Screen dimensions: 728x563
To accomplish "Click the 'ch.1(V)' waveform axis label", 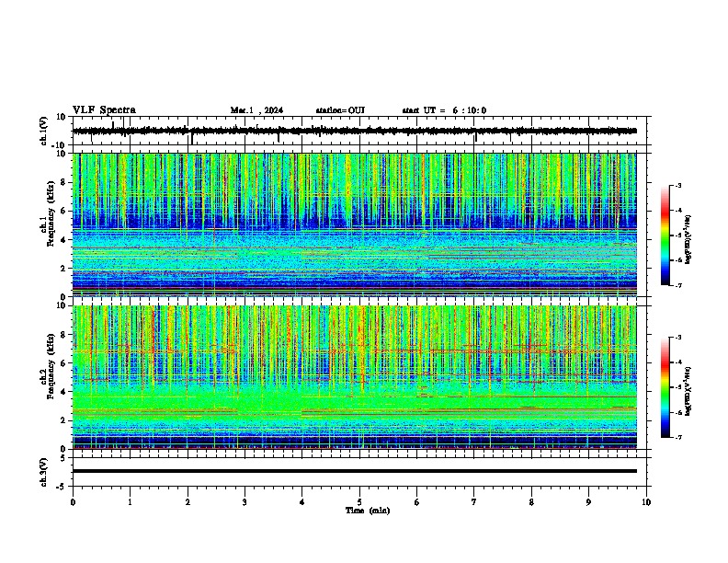I will [44, 131].
